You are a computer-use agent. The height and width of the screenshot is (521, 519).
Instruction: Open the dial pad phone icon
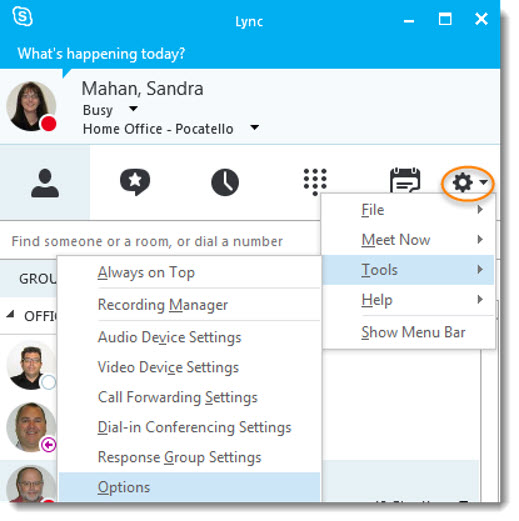[315, 182]
